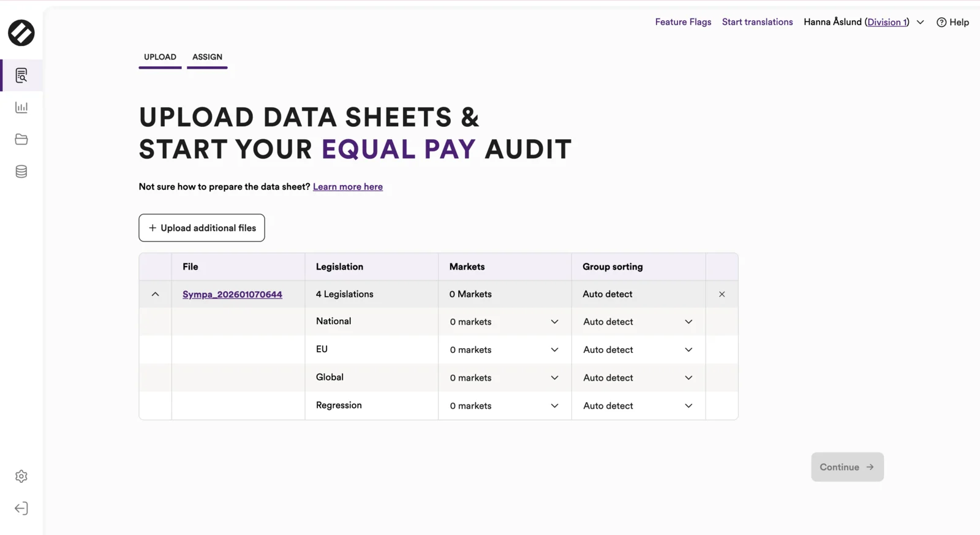The height and width of the screenshot is (535, 980).
Task: Switch to the ASSIGN tab
Action: 207,57
